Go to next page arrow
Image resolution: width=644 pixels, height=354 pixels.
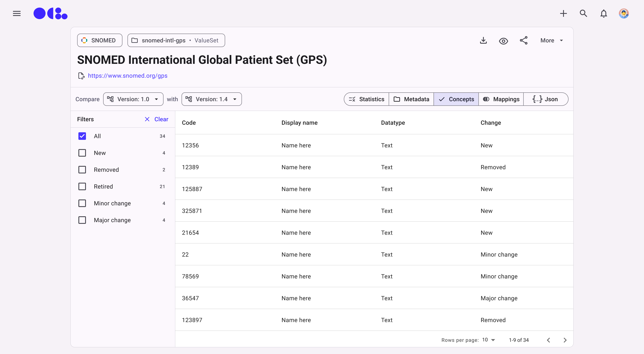pos(565,340)
